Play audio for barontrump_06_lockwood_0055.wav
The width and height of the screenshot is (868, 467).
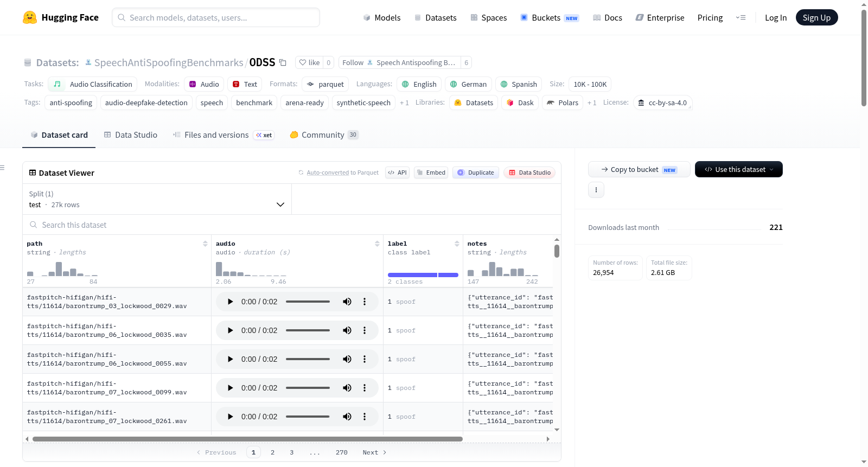click(230, 359)
